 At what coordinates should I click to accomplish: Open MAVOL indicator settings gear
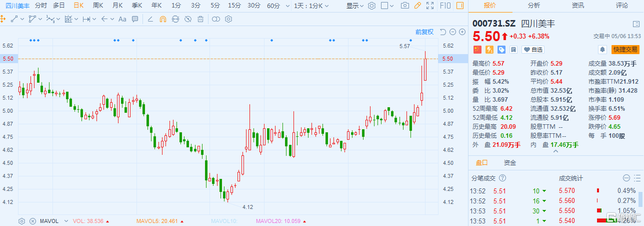coord(22,221)
